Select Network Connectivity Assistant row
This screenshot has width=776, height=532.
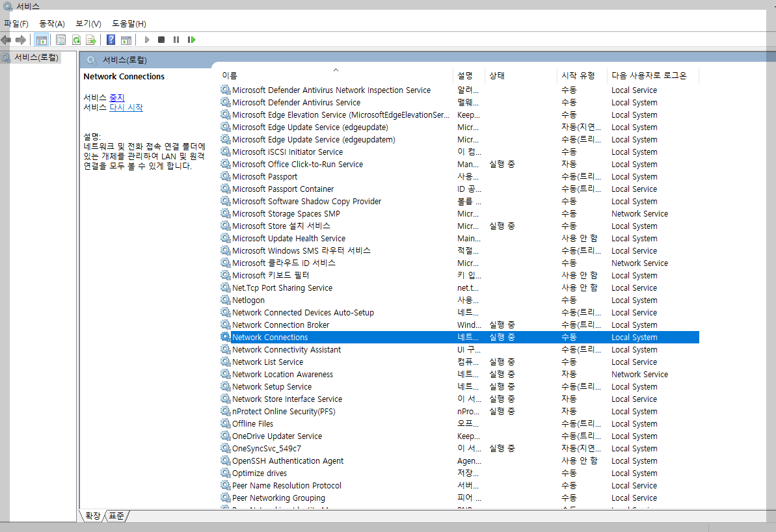click(459, 349)
